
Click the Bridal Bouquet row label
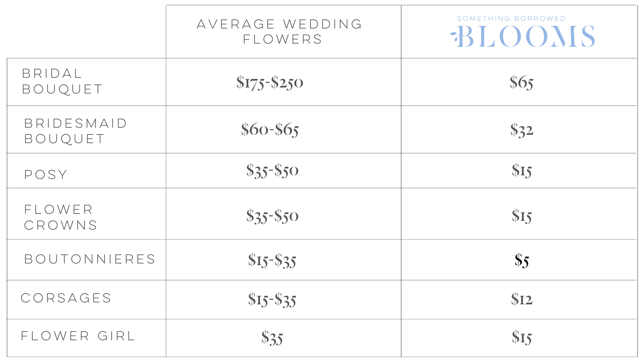62,81
